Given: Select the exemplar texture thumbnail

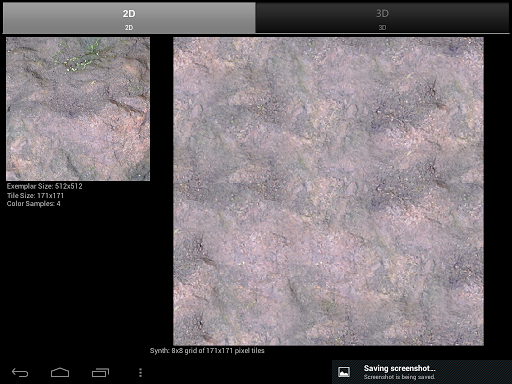Looking at the screenshot, I should pos(78,109).
